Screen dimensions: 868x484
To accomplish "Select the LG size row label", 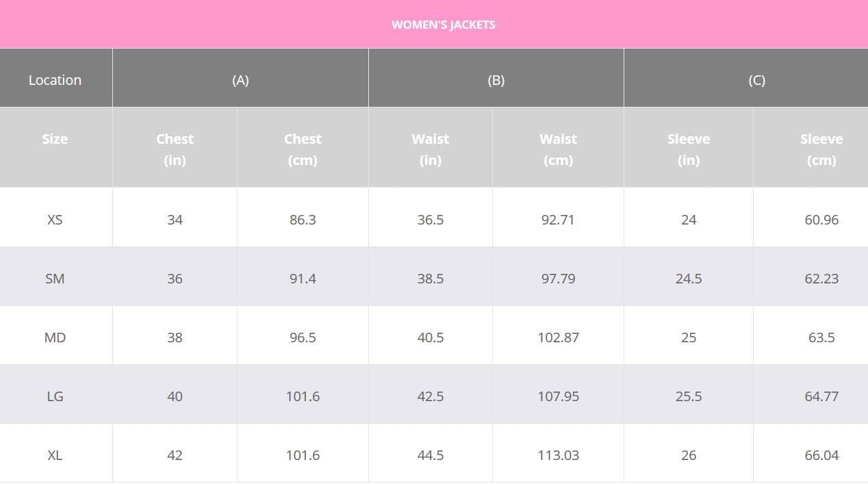I will coord(55,396).
